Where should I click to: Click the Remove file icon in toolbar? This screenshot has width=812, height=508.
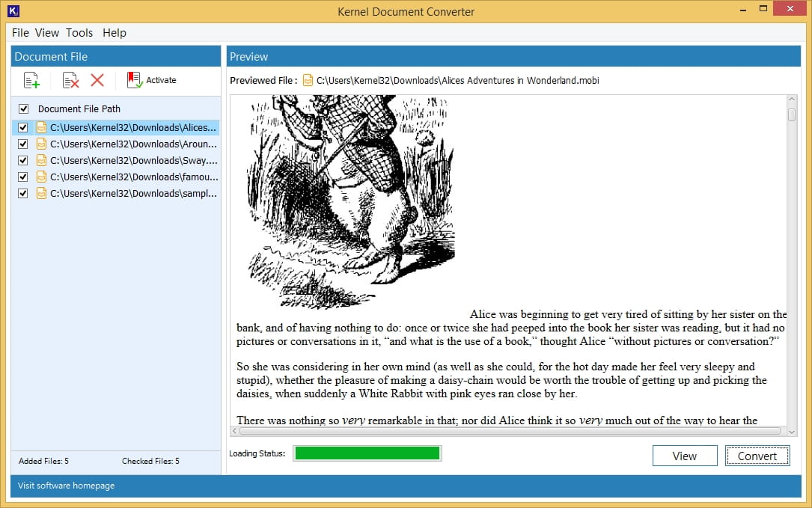[70, 80]
